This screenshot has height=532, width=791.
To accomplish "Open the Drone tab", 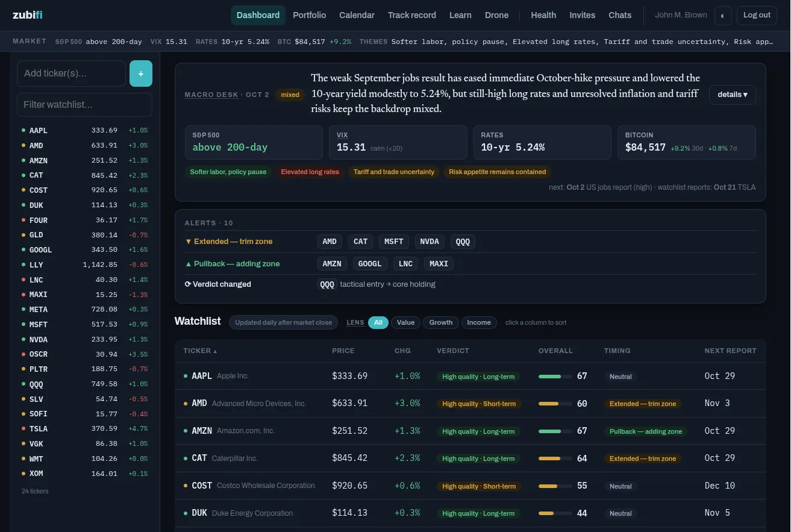I will 497,15.
